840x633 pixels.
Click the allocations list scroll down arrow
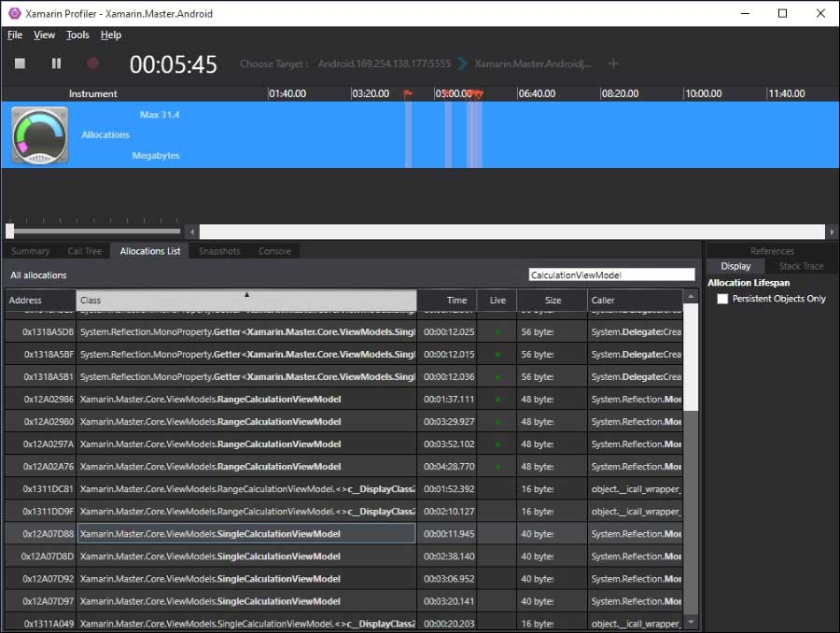tap(691, 622)
